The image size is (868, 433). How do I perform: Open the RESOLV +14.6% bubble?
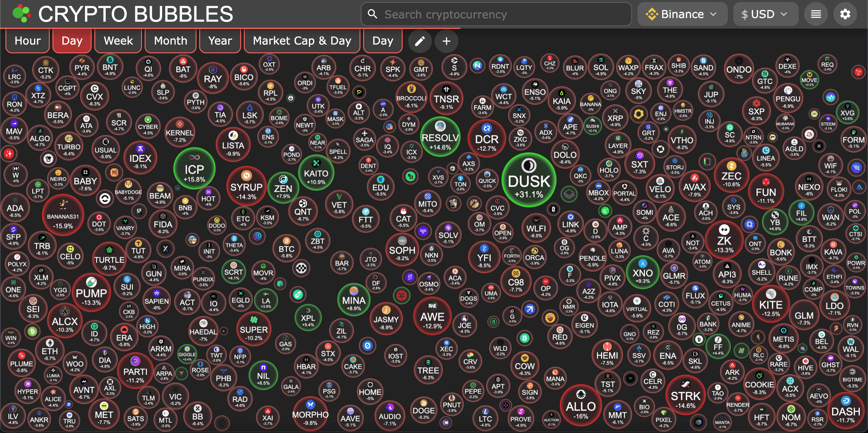pos(440,137)
